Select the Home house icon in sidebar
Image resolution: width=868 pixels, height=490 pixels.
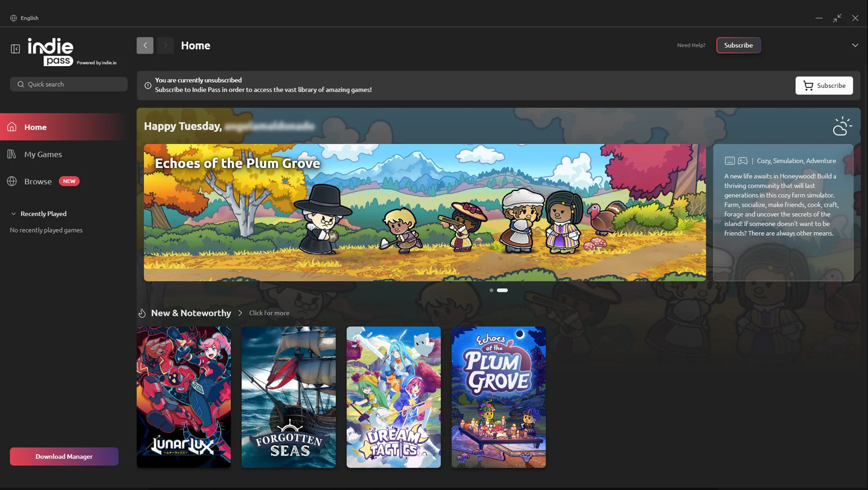12,127
